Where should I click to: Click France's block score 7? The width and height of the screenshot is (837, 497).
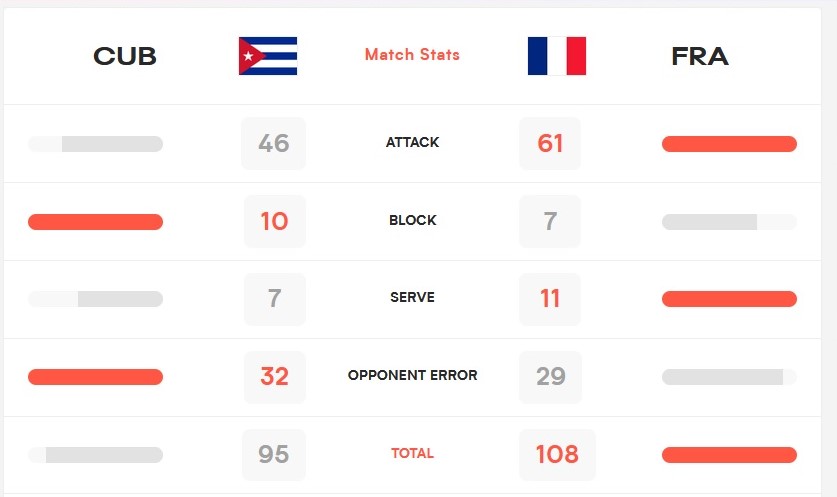[550, 221]
